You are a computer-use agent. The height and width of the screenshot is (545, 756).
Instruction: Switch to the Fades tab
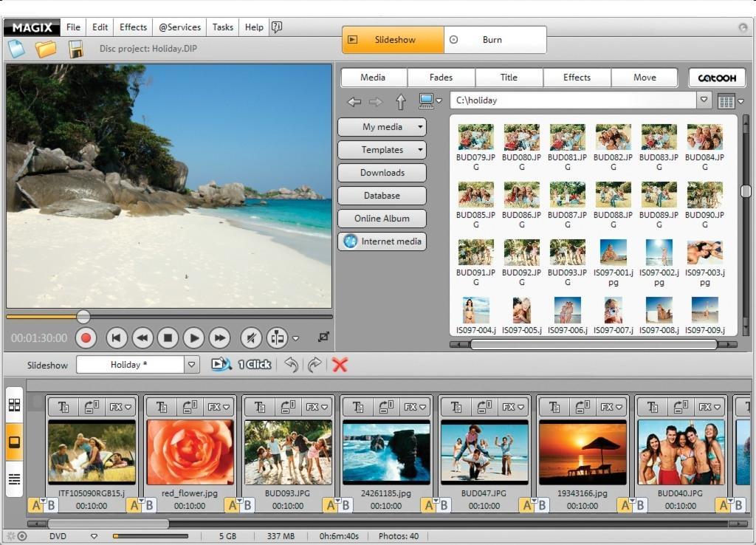click(441, 78)
